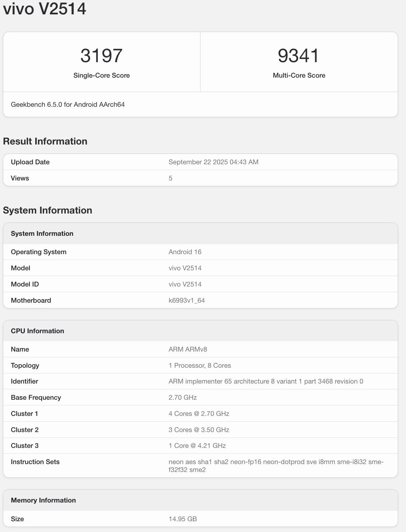The height and width of the screenshot is (532, 406).
Task: Click the Result Information heading
Action: [x=45, y=141]
